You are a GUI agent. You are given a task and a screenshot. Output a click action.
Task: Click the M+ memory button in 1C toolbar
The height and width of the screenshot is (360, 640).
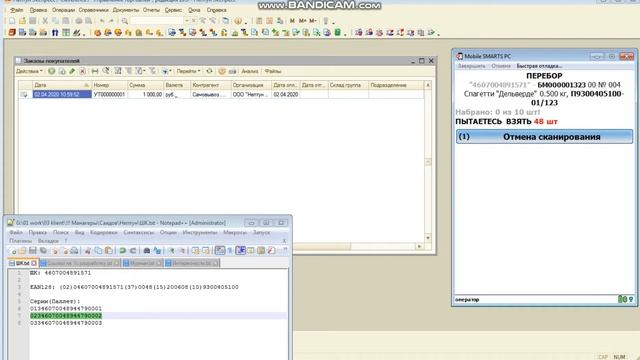point(302,21)
